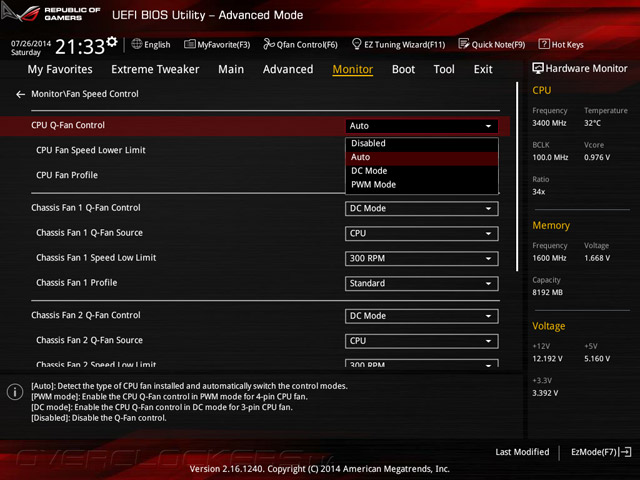640x480 pixels.
Task: Choose DC Mode in dropdown list
Action: (x=422, y=171)
